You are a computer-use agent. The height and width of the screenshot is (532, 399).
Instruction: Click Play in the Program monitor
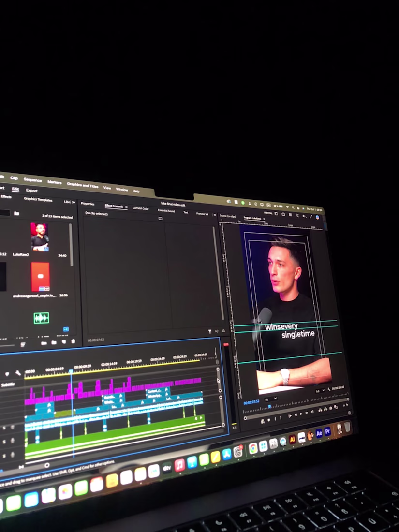300,414
